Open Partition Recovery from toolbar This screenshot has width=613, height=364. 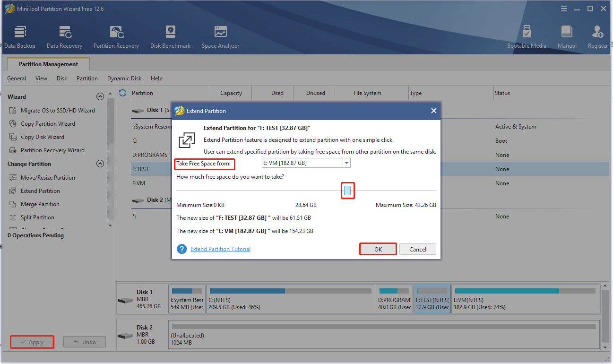coord(116,37)
